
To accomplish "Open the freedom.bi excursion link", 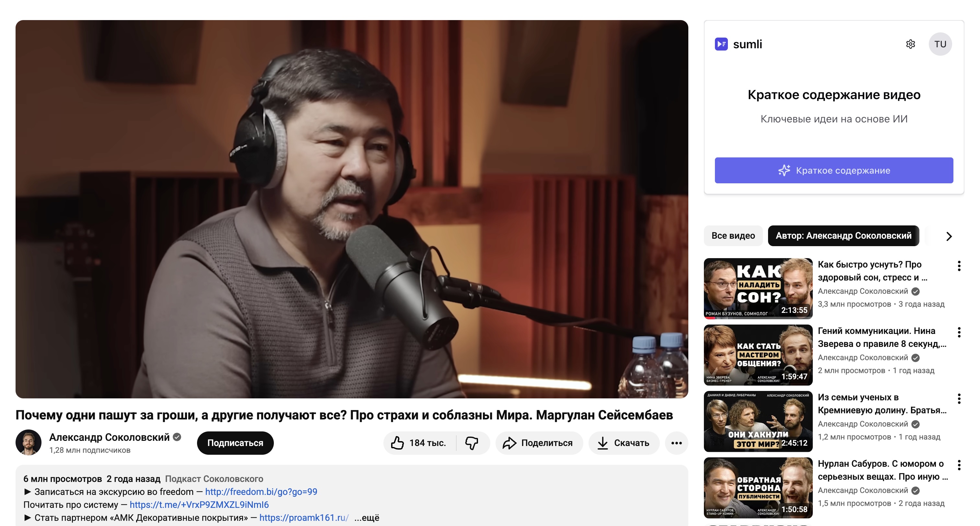I will click(x=261, y=492).
